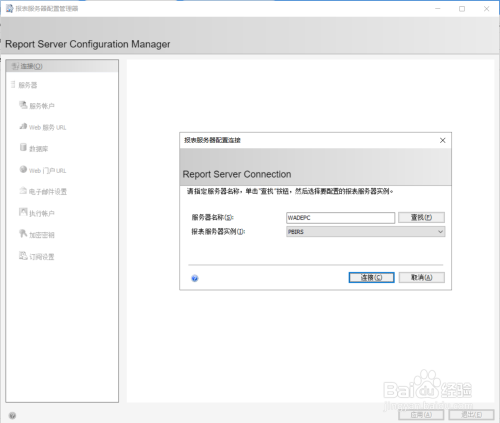
Task: Click the 执行帐户 icon
Action: (x=23, y=212)
